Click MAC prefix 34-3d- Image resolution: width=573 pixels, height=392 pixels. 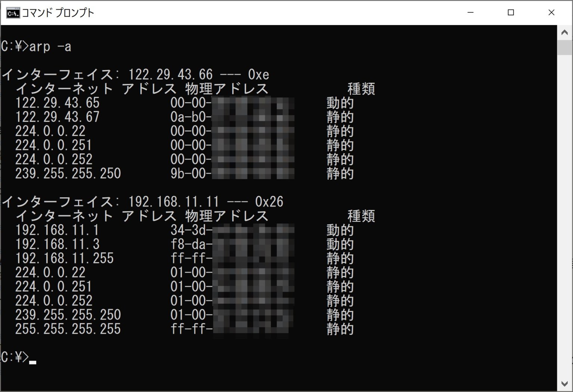click(191, 230)
